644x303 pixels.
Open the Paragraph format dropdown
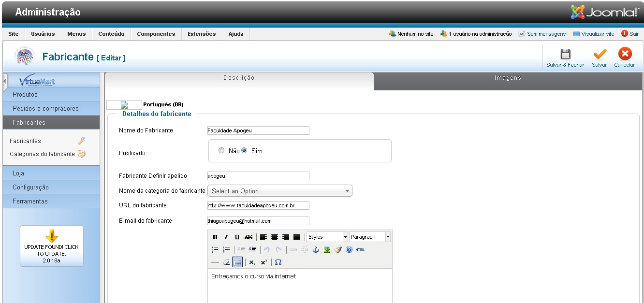[x=370, y=237]
